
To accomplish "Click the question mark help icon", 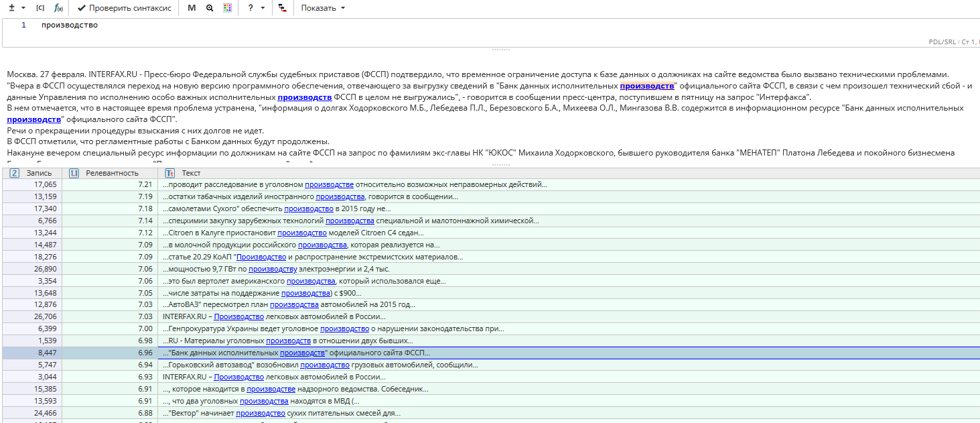I will (251, 8).
